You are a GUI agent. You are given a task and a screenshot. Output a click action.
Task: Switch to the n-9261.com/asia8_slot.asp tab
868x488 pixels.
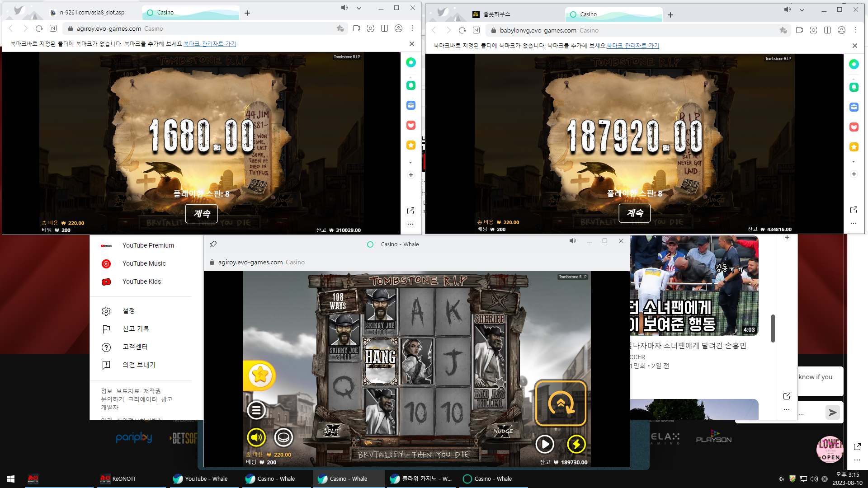point(93,13)
